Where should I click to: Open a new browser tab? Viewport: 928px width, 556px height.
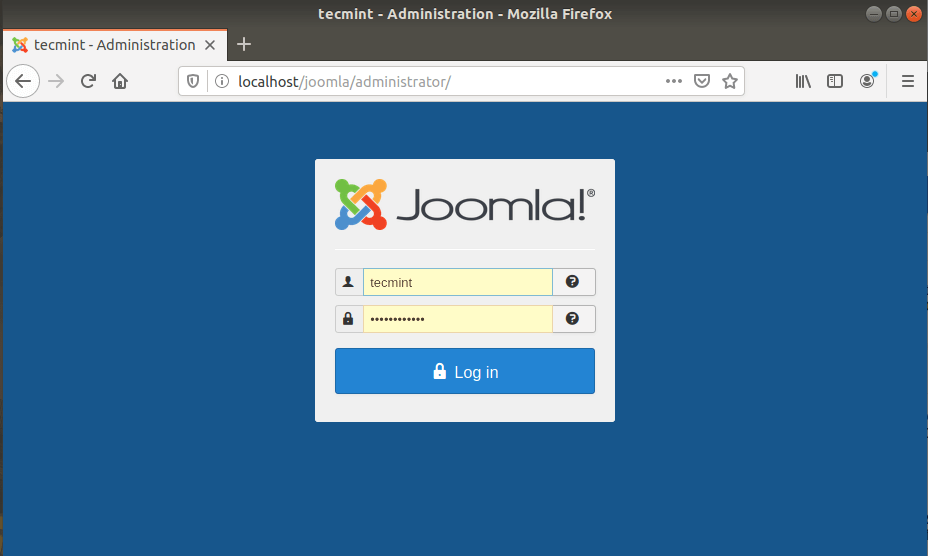click(x=244, y=44)
